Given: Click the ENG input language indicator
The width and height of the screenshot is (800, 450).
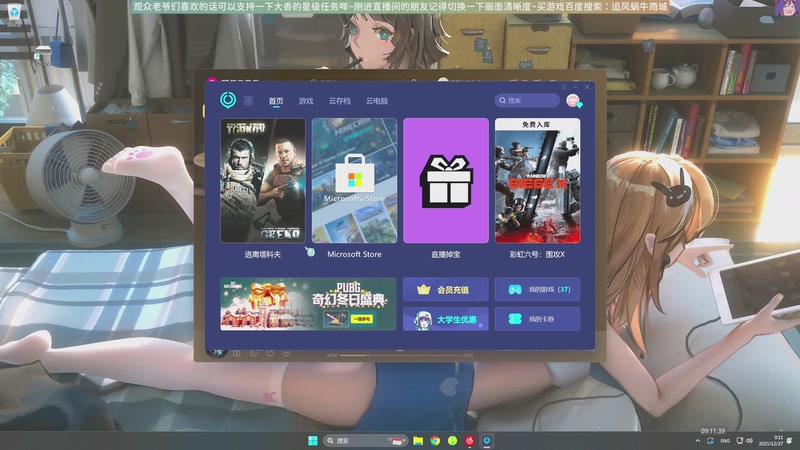Looking at the screenshot, I should [725, 441].
